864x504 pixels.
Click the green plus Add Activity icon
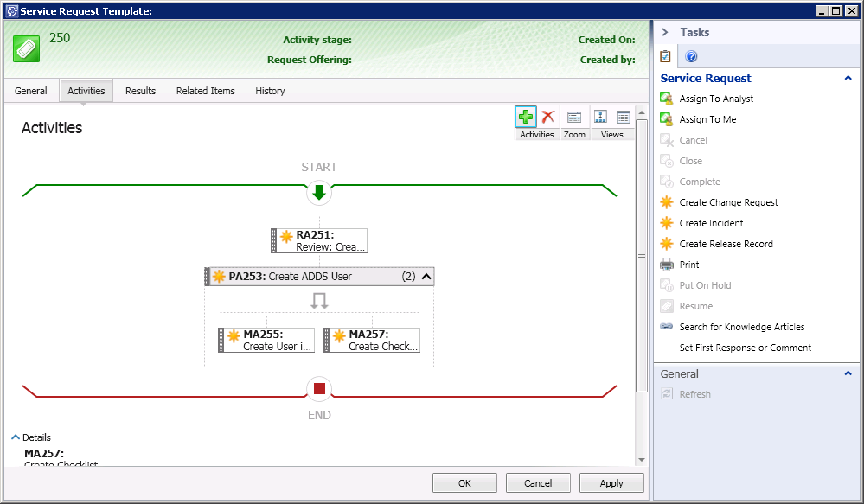(x=525, y=118)
